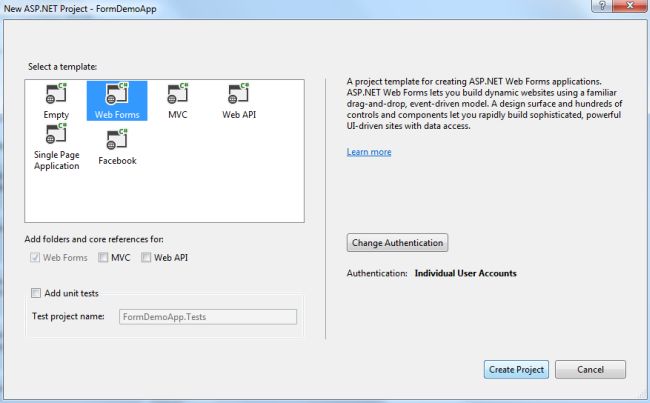Click the Test project name label
Image resolution: width=650 pixels, height=403 pixels.
pos(68,316)
